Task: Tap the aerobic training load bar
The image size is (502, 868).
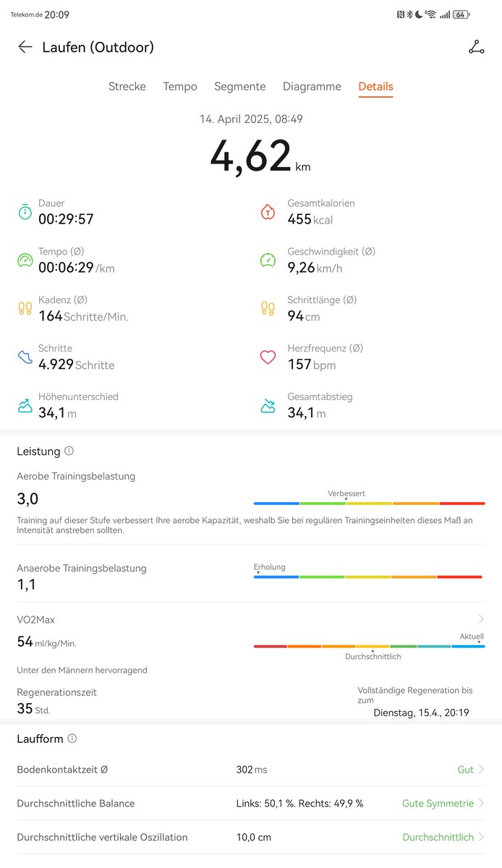Action: [x=369, y=503]
